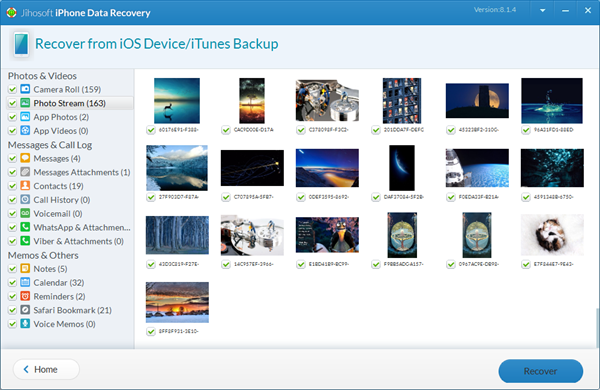Viewport: 600px width, 390px height.
Task: Click the Voice Memos microphone icon
Action: pyautogui.click(x=25, y=323)
